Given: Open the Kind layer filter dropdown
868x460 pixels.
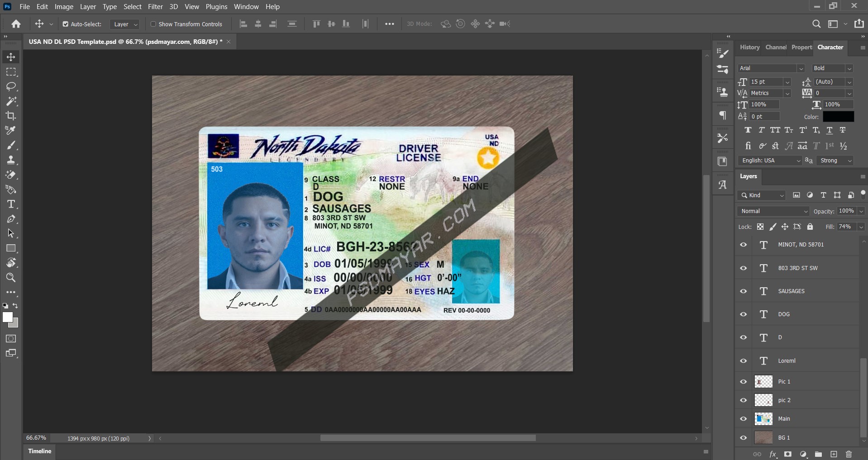Looking at the screenshot, I should [761, 195].
